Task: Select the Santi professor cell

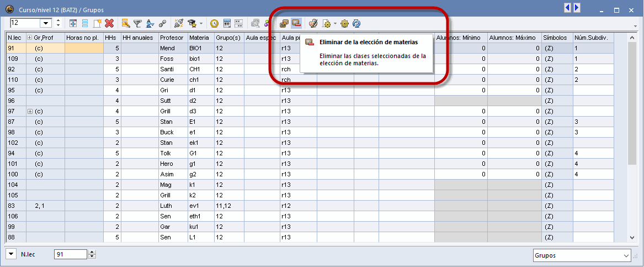Action: pos(173,69)
